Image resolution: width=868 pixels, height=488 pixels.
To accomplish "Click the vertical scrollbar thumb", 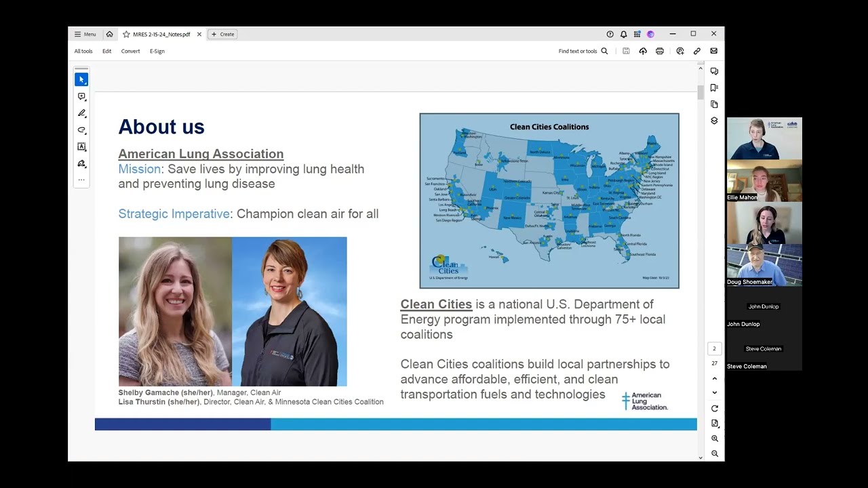I will pos(701,92).
